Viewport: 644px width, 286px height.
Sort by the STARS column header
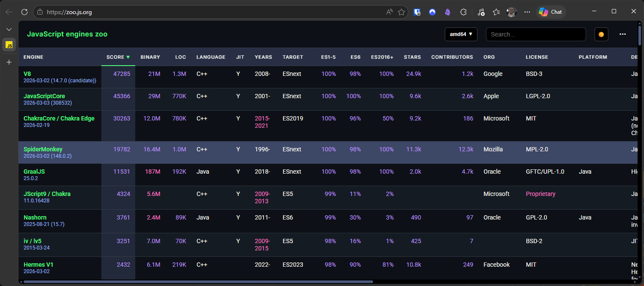pos(413,57)
